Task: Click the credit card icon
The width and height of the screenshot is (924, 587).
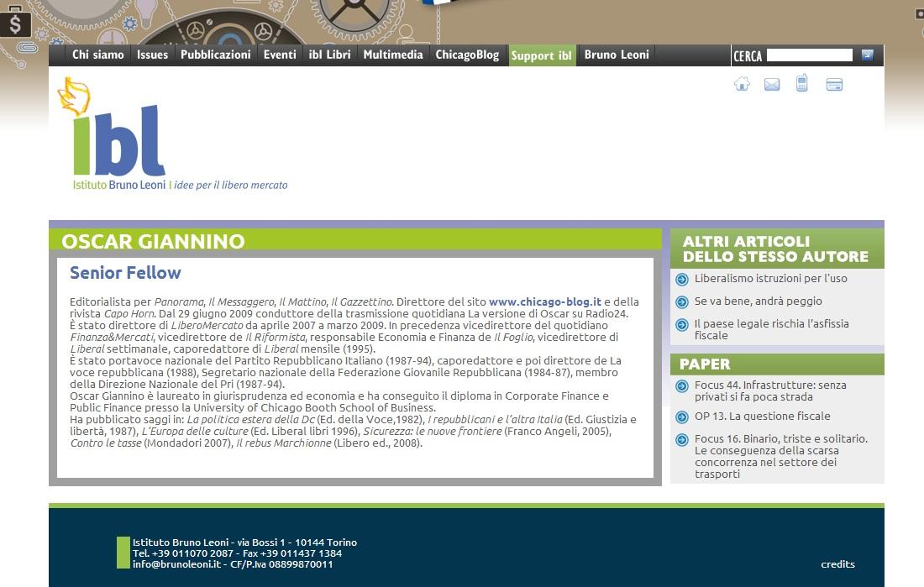Action: pos(834,85)
